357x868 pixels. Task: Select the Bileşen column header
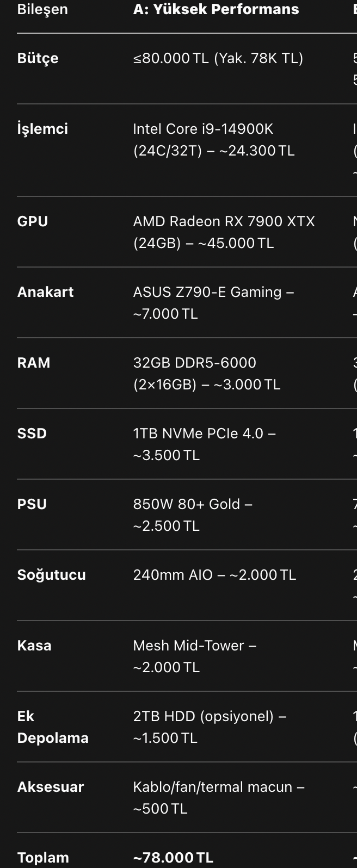click(x=42, y=9)
